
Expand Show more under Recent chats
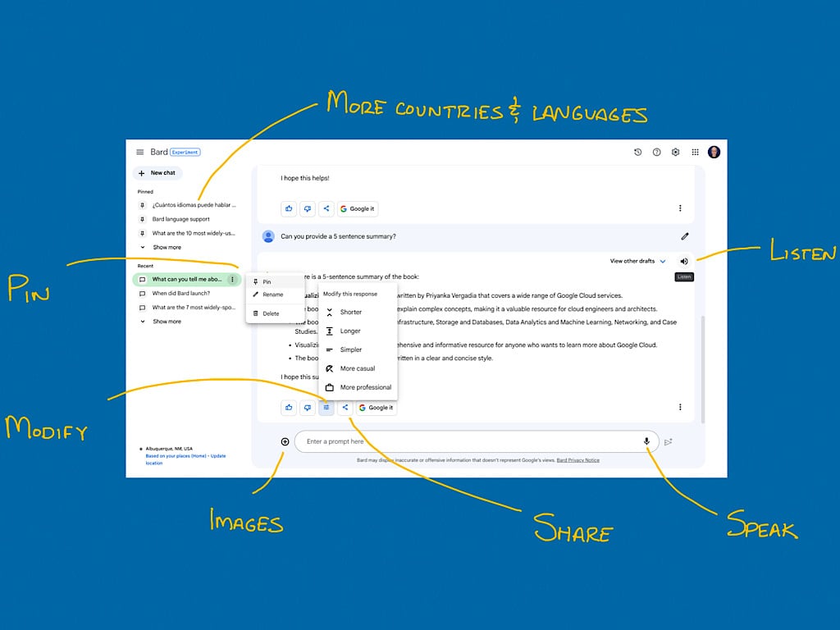[162, 322]
